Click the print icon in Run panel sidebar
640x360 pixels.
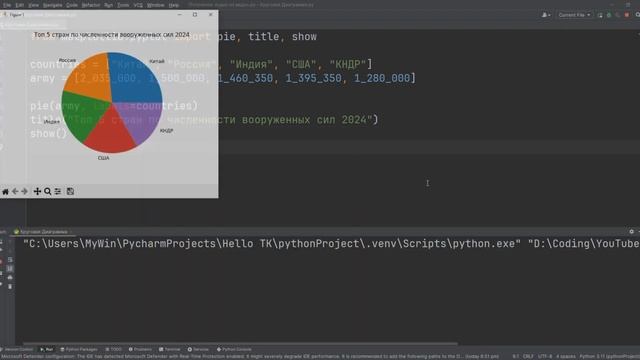(x=10, y=278)
